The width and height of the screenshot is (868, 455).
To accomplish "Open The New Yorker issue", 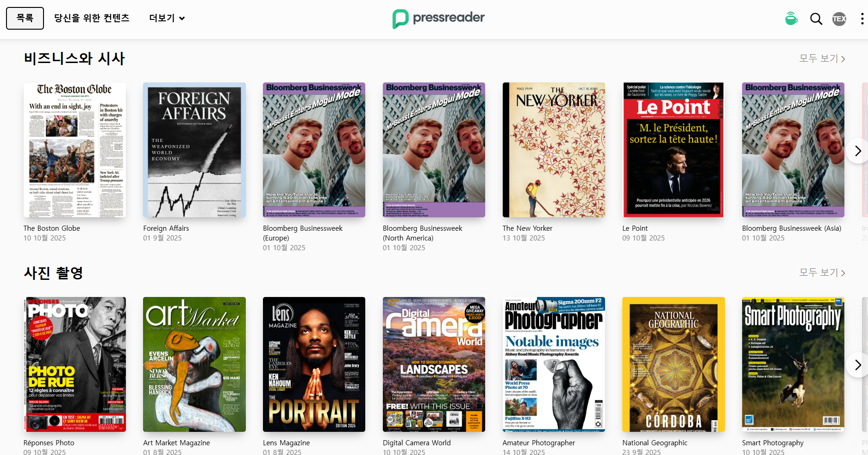I will [553, 150].
